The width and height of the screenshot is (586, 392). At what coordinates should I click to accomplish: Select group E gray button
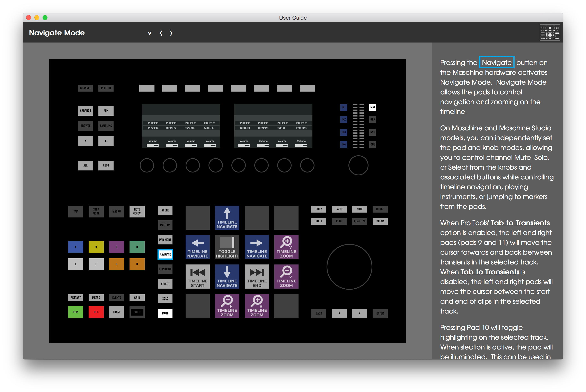[x=76, y=264]
